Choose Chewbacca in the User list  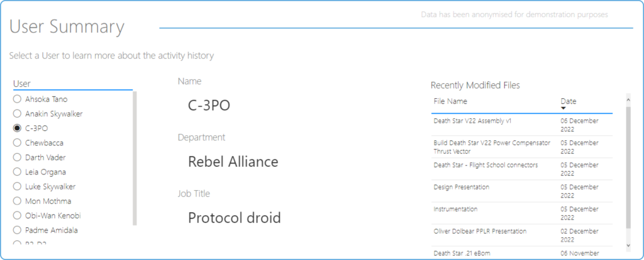[x=17, y=143]
